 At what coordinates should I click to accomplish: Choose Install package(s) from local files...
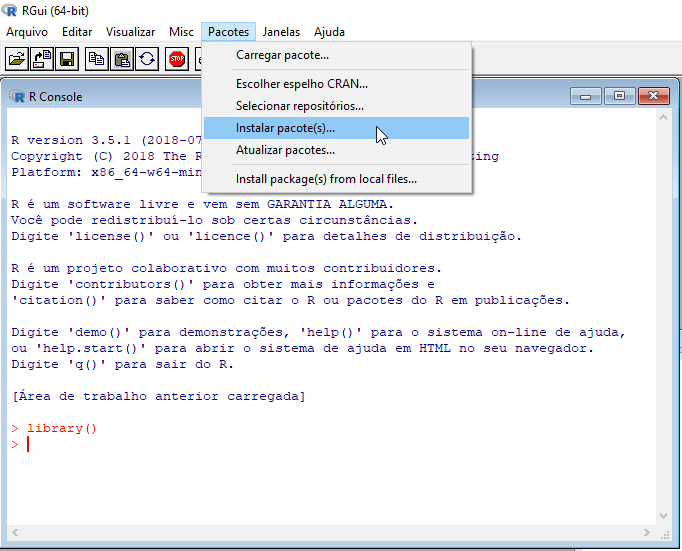point(326,179)
